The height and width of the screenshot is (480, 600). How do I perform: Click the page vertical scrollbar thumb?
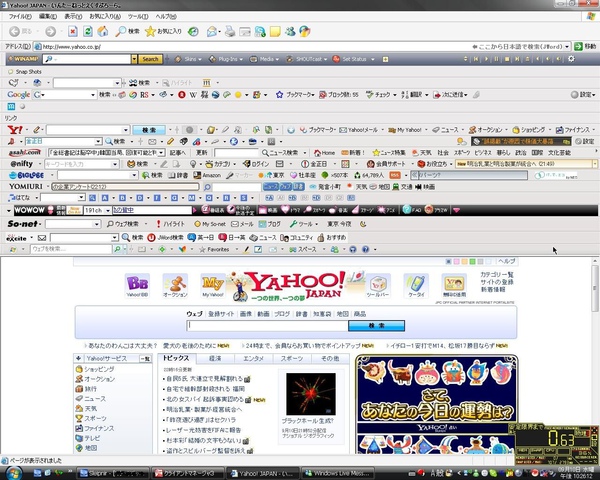[x=594, y=287]
